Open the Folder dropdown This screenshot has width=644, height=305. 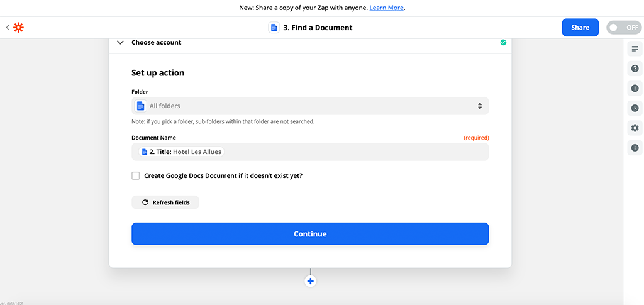pyautogui.click(x=309, y=106)
